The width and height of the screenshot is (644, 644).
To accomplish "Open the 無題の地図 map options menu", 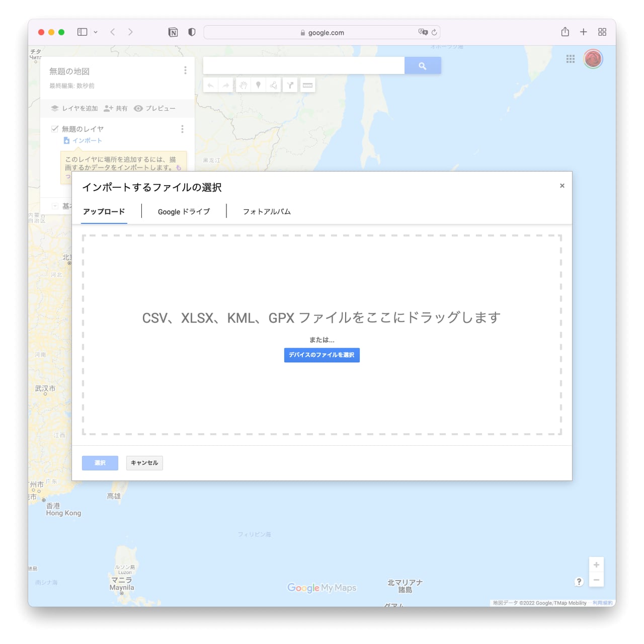I will (x=185, y=70).
